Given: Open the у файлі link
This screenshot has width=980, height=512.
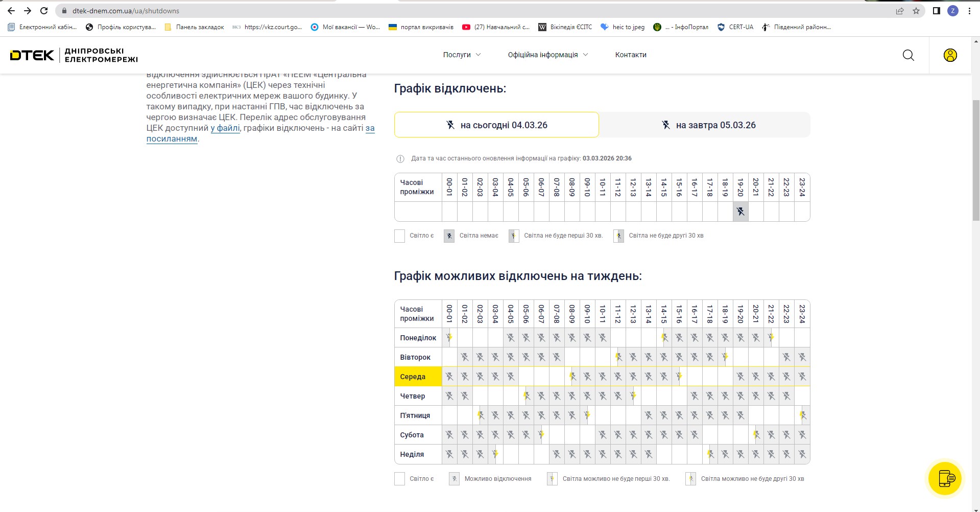Looking at the screenshot, I should 225,128.
